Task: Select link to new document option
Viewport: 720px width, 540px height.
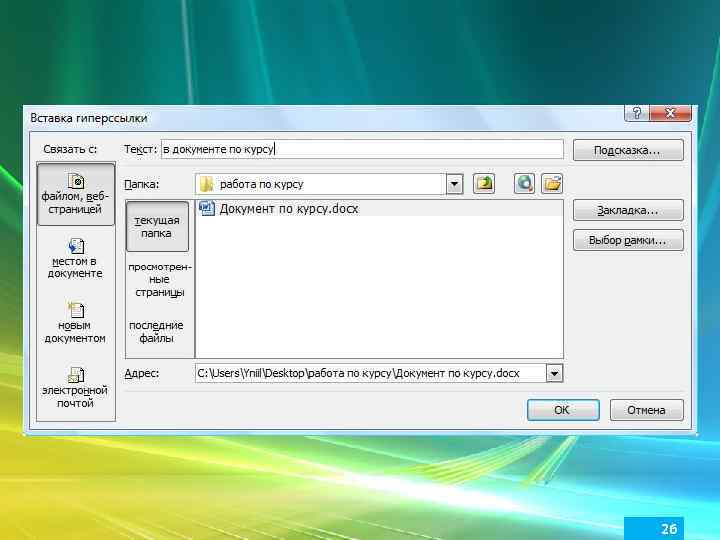Action: coord(76,323)
